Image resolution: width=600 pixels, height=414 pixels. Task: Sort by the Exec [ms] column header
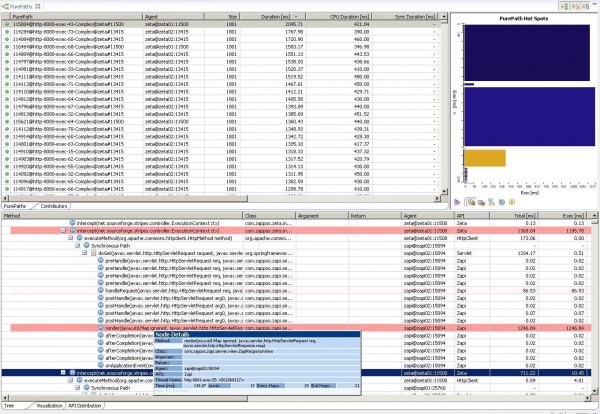click(564, 216)
